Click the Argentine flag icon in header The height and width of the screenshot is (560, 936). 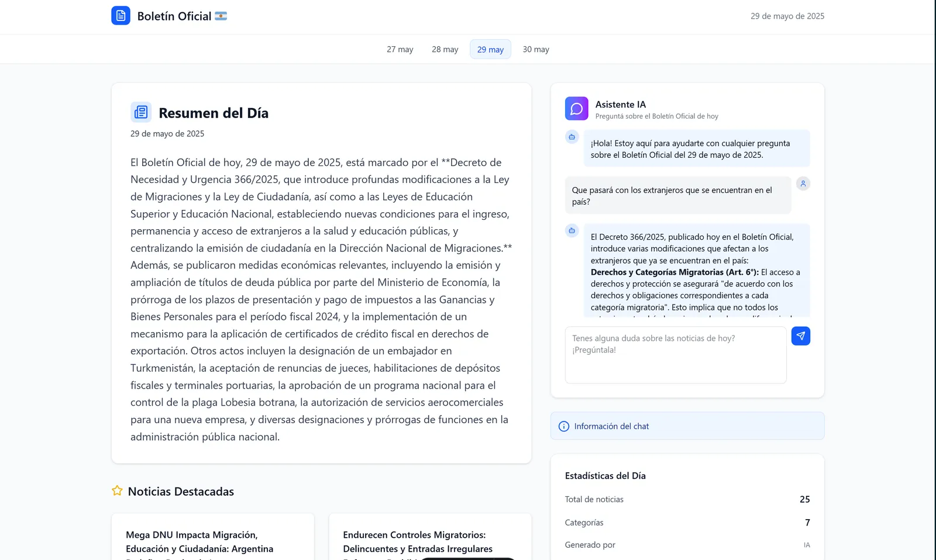[x=221, y=16]
